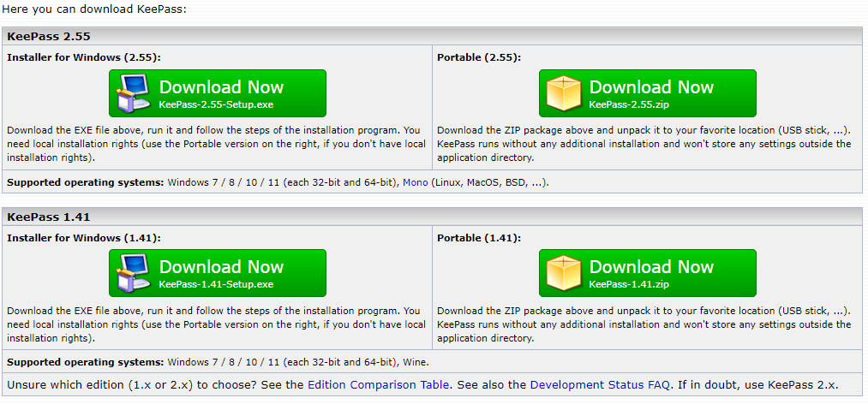Click the 'Portable (2.55):' label
Screen dimensions: 868x404
tap(479, 57)
